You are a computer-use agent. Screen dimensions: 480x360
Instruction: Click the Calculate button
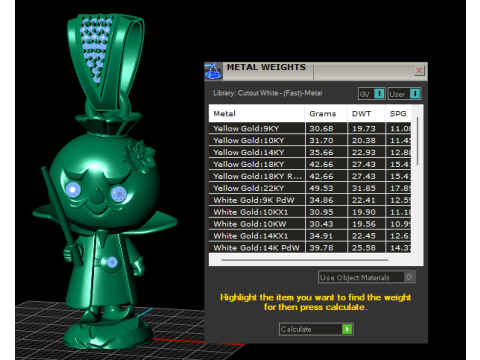[x=316, y=329]
